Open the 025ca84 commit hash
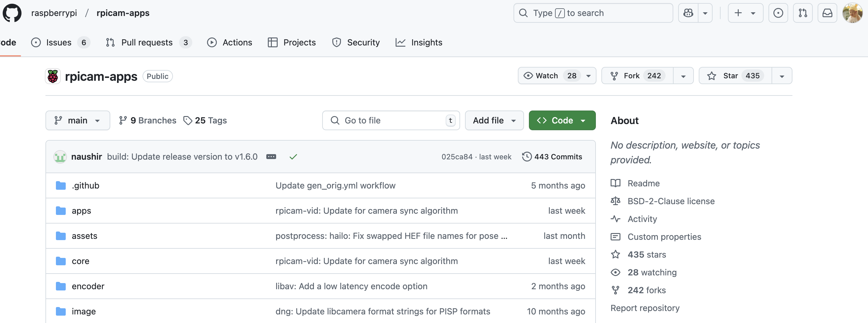 click(457, 157)
